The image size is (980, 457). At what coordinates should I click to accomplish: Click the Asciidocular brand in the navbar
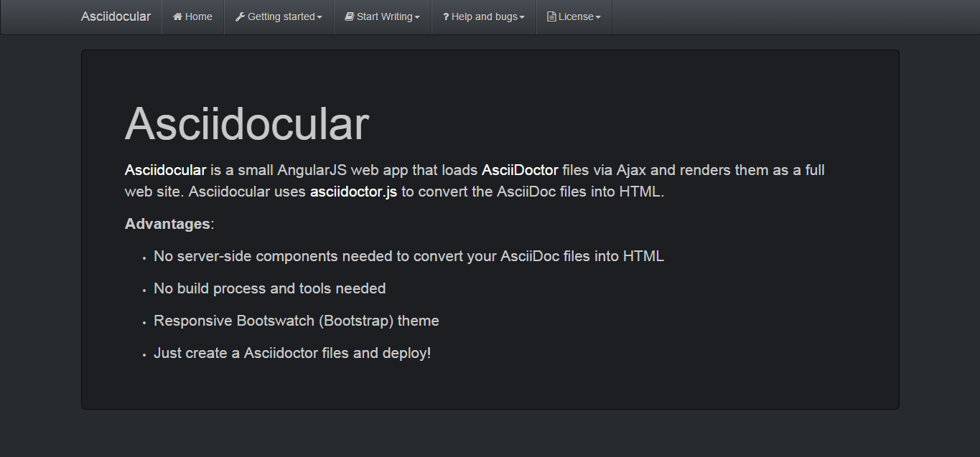(116, 17)
